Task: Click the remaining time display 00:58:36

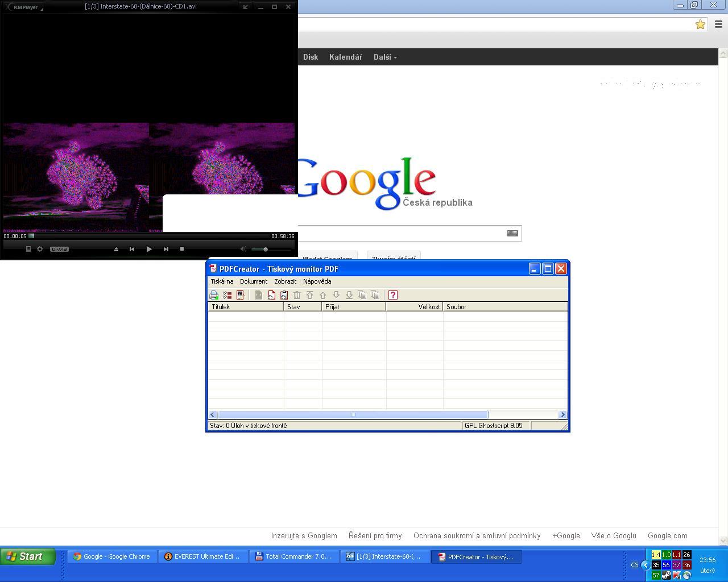Action: [x=283, y=236]
